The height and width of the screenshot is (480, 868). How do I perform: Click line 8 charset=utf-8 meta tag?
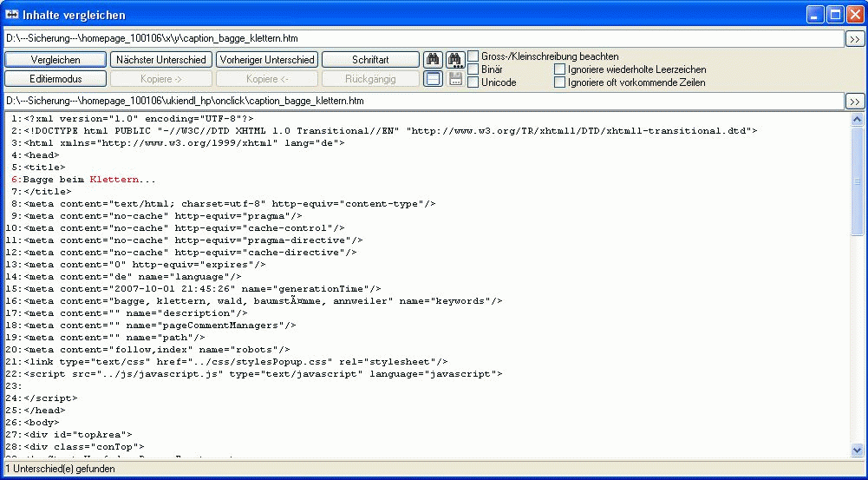click(x=230, y=204)
